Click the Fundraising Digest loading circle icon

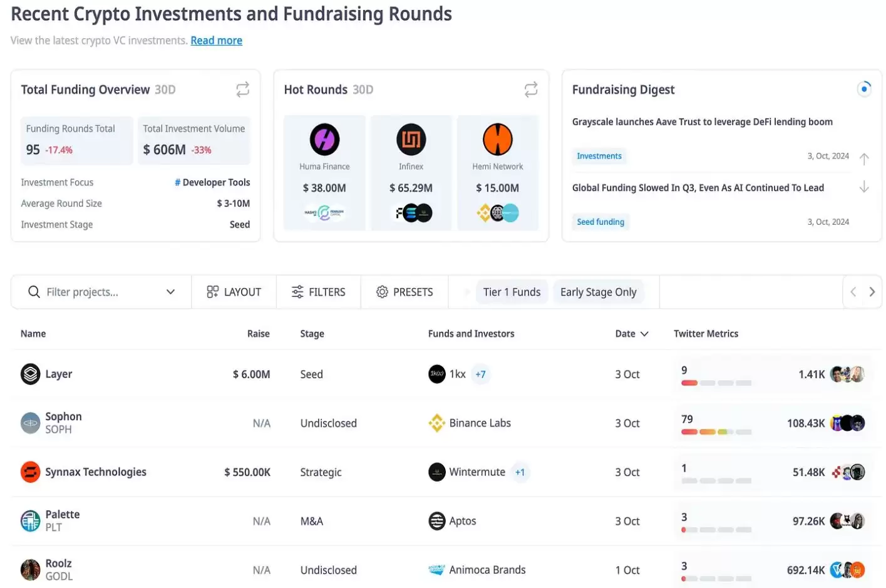click(x=863, y=89)
